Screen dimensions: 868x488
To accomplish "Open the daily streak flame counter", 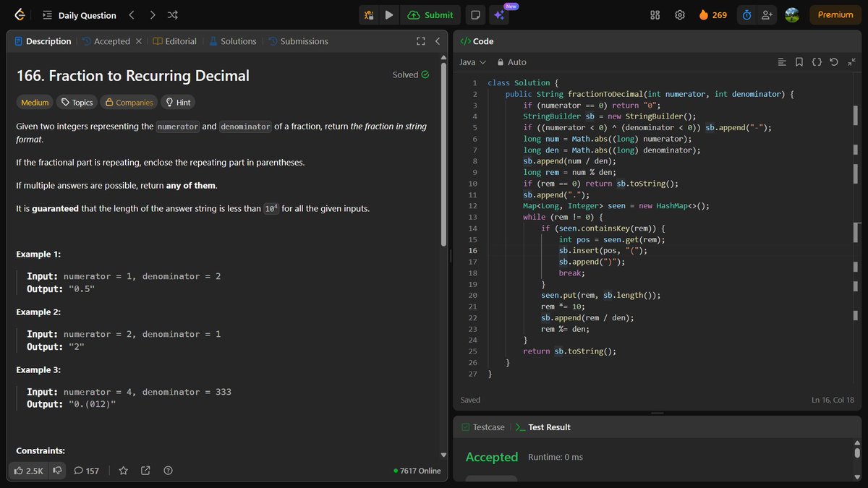I will (712, 14).
